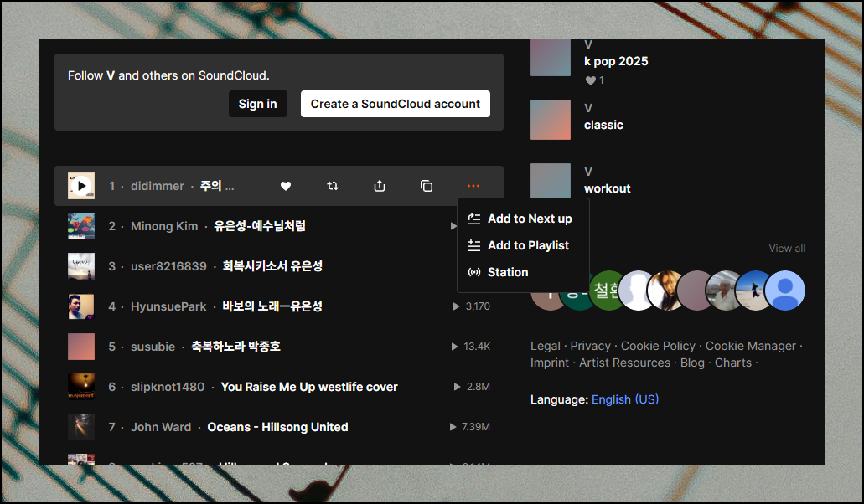864x504 pixels.
Task: Like the didimmer track with the heart icon
Action: tap(286, 186)
